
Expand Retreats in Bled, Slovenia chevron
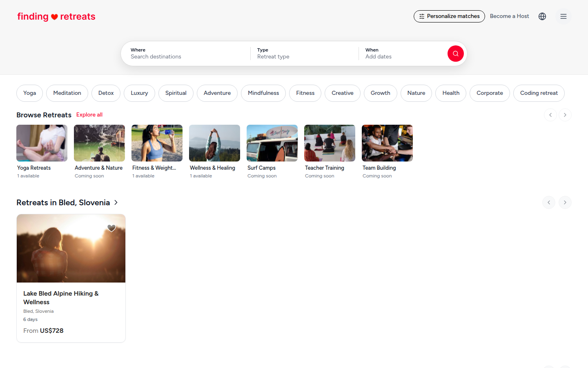click(116, 202)
